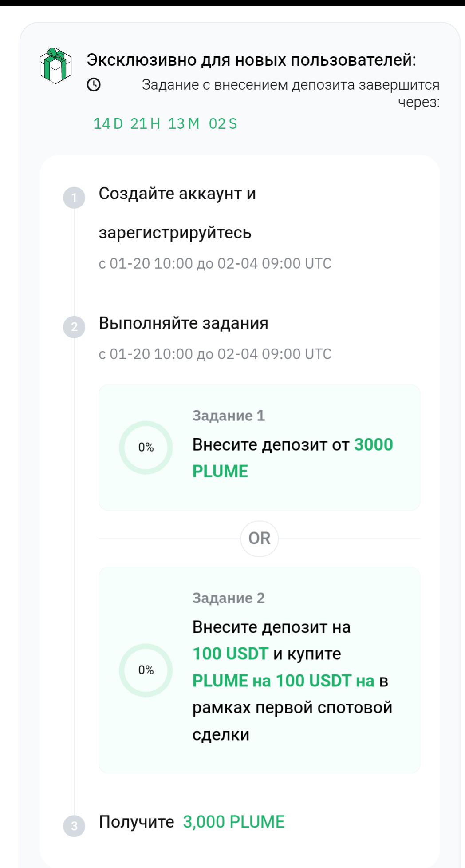465x868 pixels.
Task: Click the green 3000 PLUME deposit amount
Action: (x=373, y=445)
